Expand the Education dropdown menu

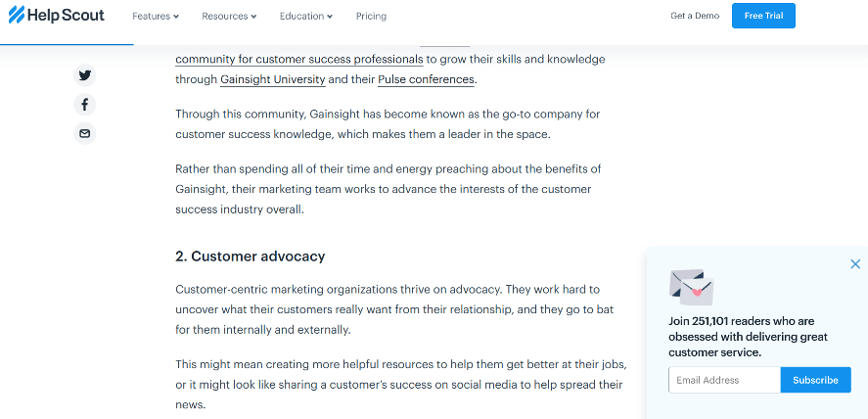click(305, 17)
